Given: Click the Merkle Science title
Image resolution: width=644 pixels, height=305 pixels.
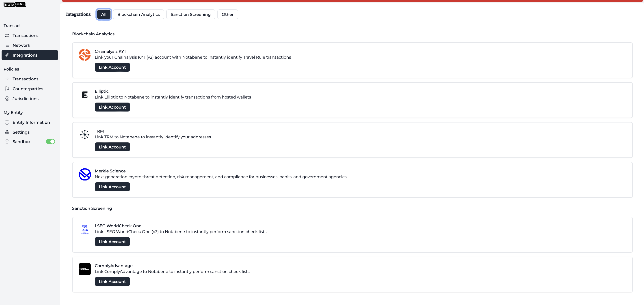Looking at the screenshot, I should [x=110, y=171].
